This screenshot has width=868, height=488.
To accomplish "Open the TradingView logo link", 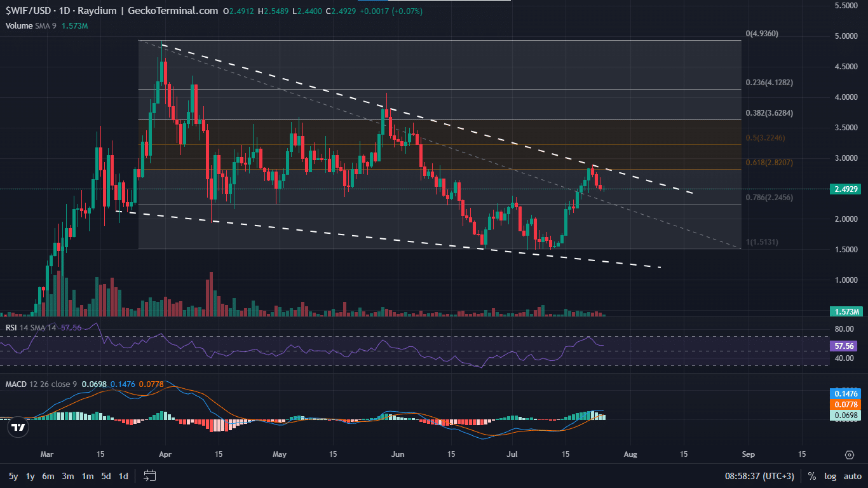I will pos(19,428).
